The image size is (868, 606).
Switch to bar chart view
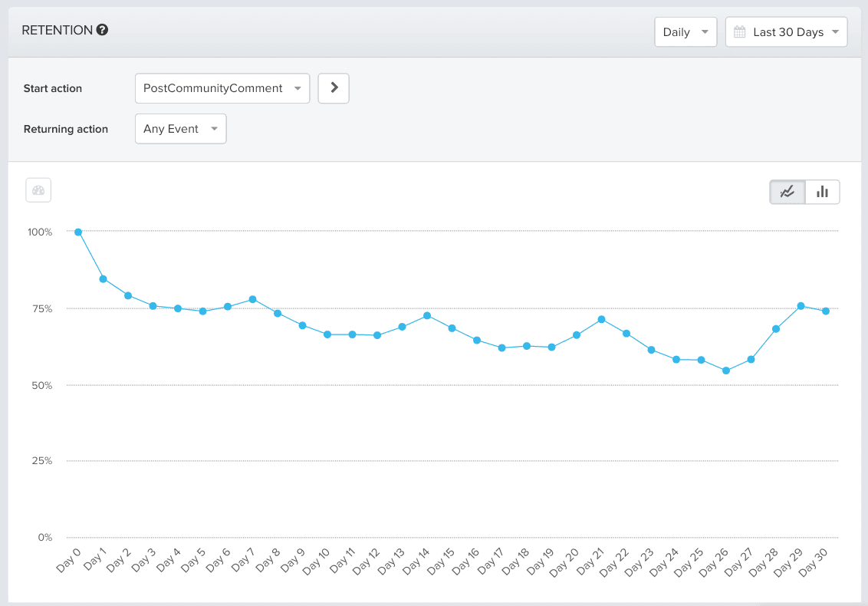pos(822,192)
